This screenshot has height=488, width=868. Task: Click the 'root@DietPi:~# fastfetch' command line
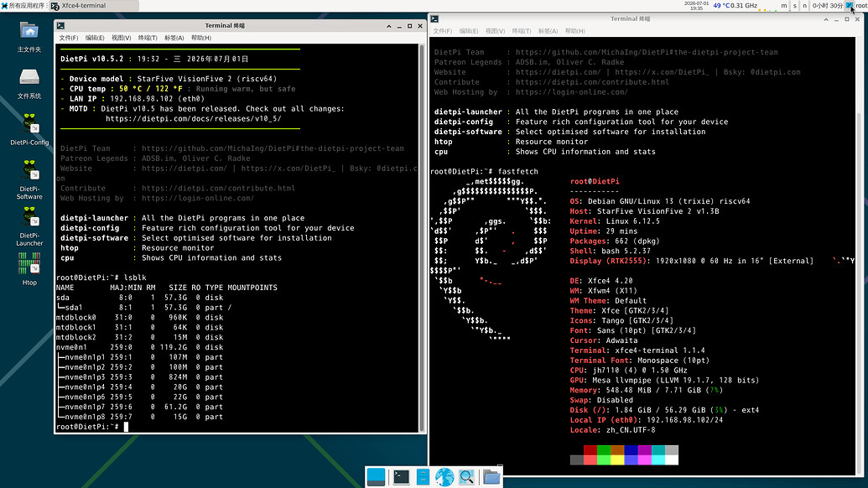tap(484, 171)
